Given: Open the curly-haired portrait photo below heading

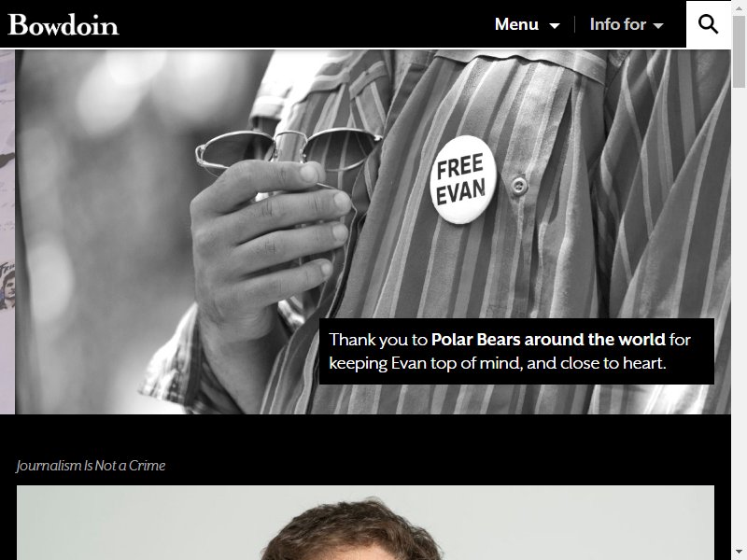Looking at the screenshot, I should 365,523.
